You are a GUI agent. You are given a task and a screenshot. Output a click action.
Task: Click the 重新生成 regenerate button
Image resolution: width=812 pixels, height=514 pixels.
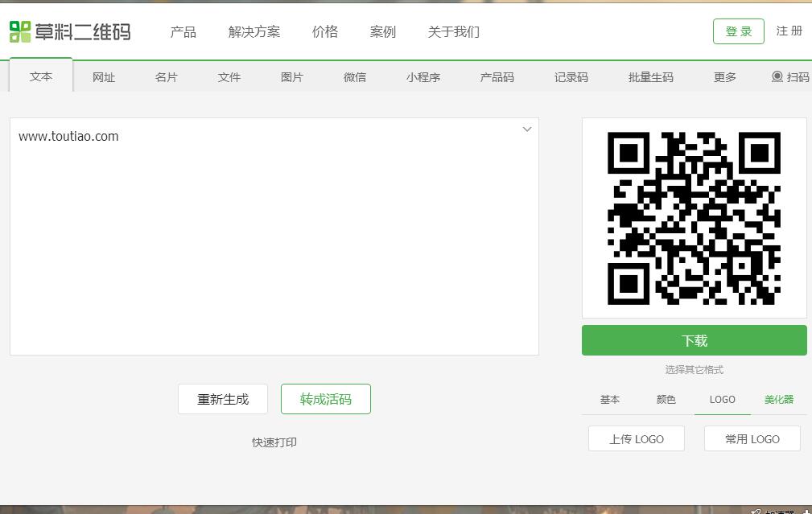click(222, 399)
